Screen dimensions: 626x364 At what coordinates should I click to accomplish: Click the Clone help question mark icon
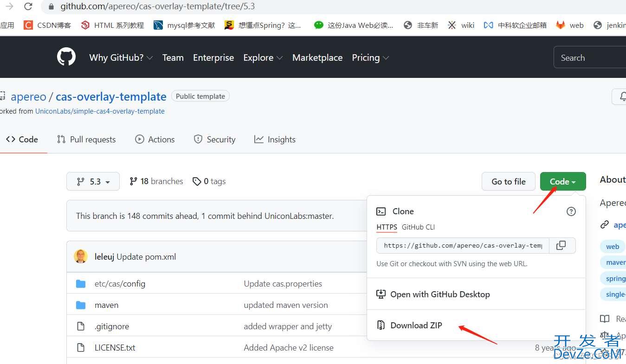571,211
